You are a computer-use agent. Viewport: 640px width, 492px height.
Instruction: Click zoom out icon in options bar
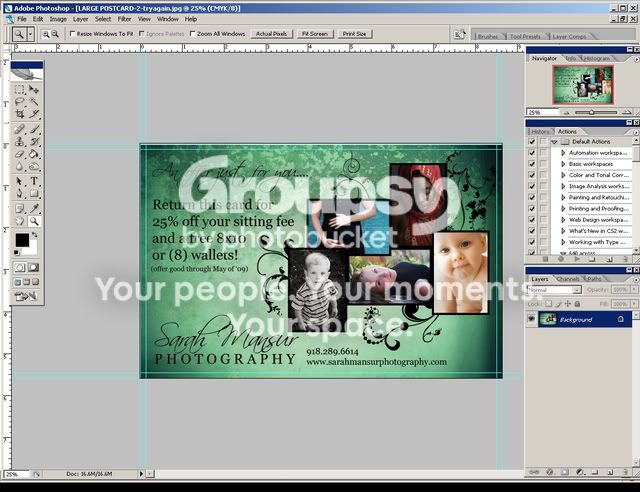[x=55, y=34]
